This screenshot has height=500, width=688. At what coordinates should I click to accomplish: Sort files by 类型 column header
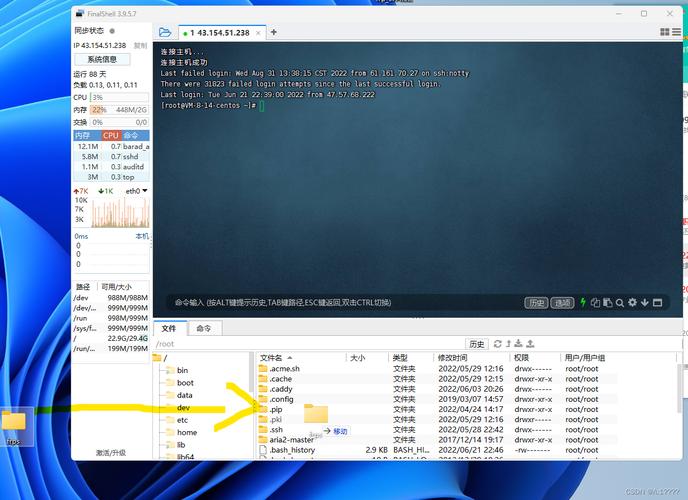(x=411, y=358)
